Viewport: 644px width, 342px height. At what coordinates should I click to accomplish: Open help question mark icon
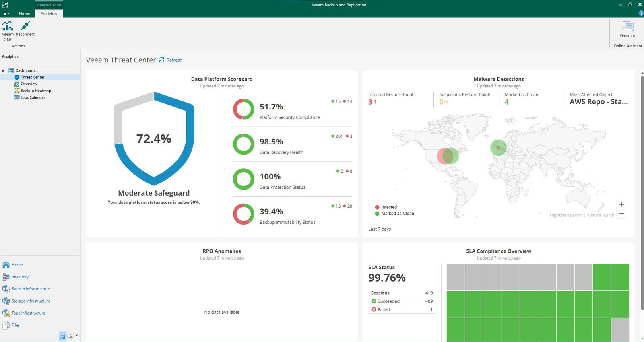click(x=641, y=13)
